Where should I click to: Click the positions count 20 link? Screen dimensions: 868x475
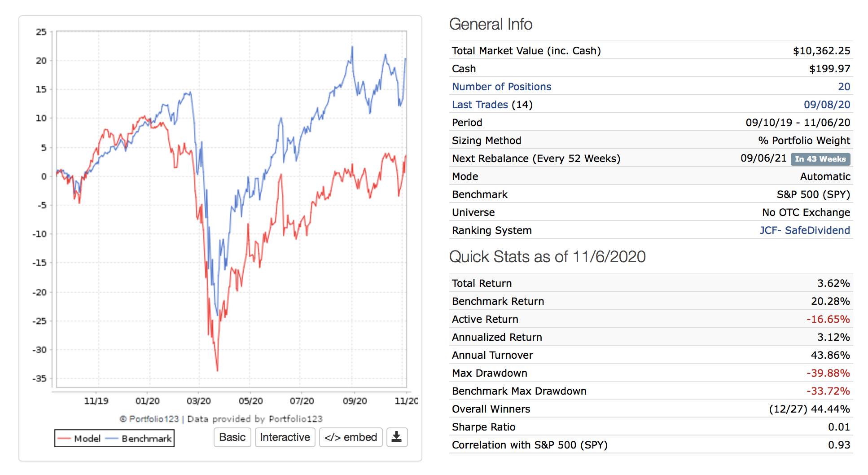point(844,87)
